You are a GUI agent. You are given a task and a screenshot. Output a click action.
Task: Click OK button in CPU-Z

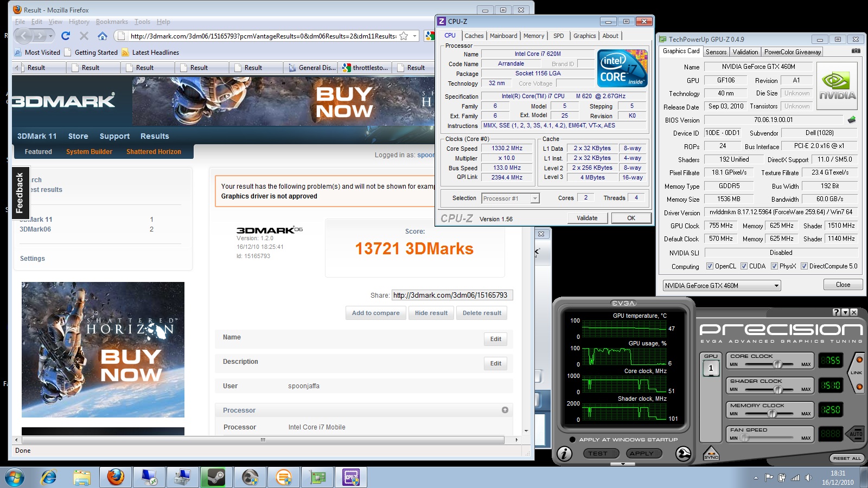[x=631, y=218]
